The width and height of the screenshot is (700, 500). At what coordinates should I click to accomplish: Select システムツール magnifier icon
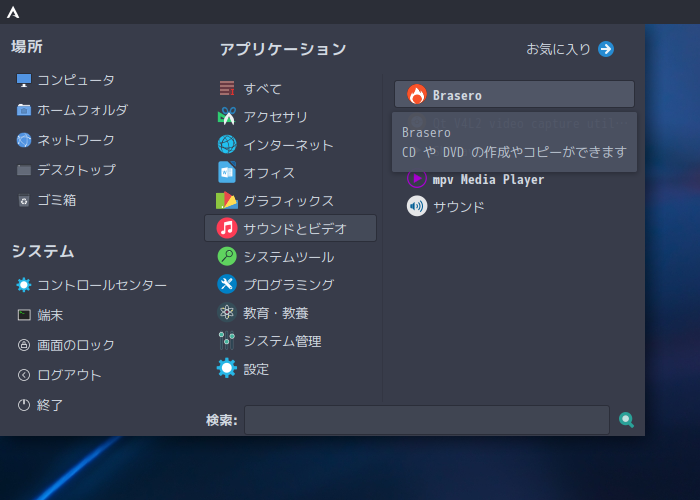(227, 257)
